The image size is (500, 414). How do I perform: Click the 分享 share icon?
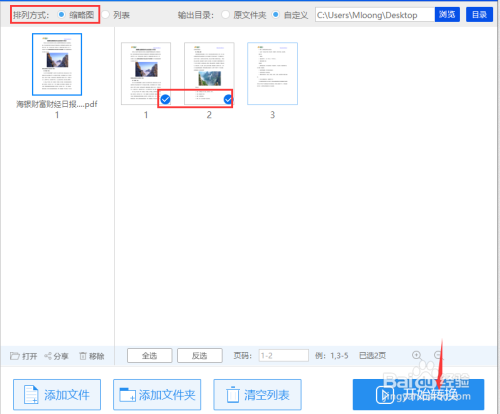pyautogui.click(x=48, y=356)
